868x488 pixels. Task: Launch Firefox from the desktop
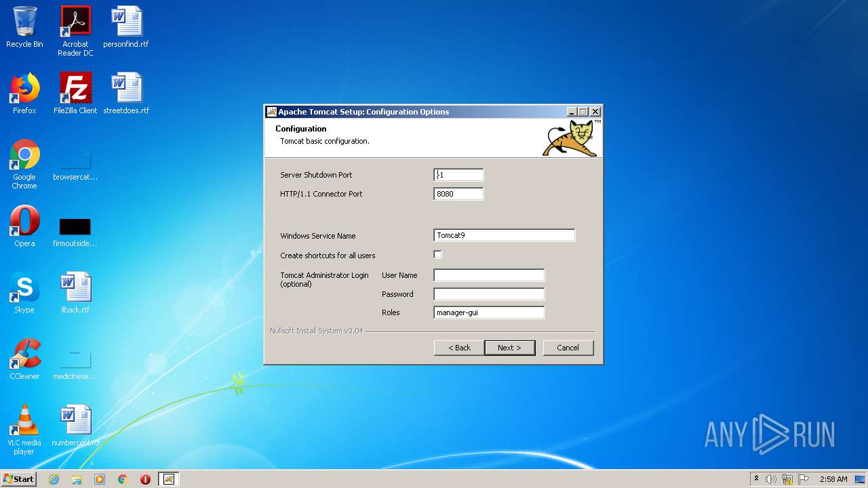(x=24, y=94)
